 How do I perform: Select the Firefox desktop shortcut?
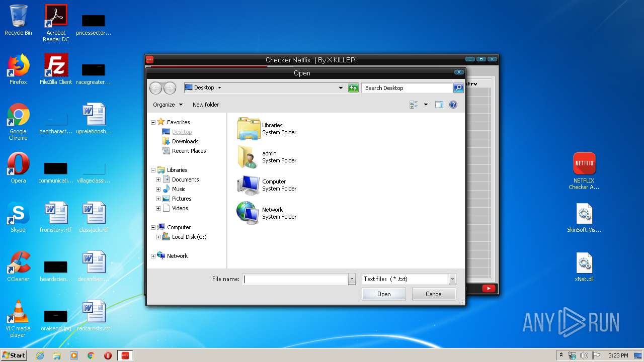coord(18,69)
